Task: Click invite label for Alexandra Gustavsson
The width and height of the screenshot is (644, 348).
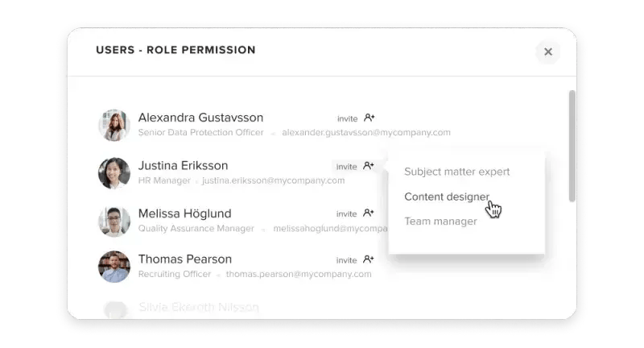Action: click(x=348, y=118)
